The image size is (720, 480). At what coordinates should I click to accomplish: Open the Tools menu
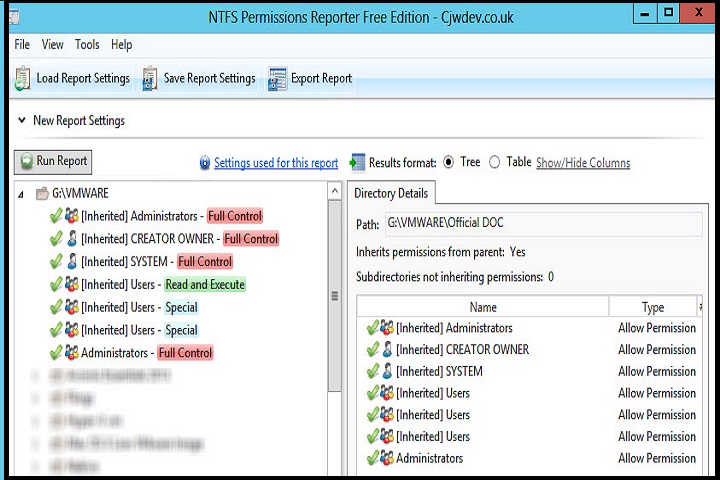click(87, 45)
